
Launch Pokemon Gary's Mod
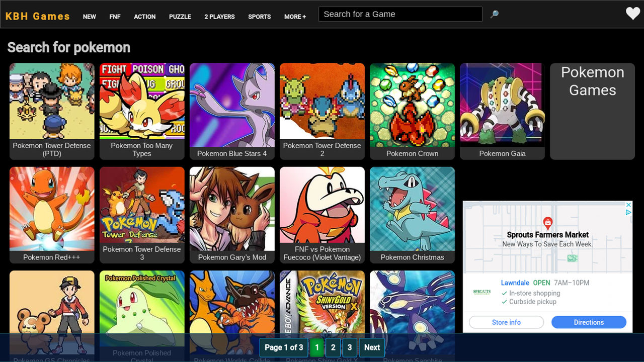(x=232, y=215)
